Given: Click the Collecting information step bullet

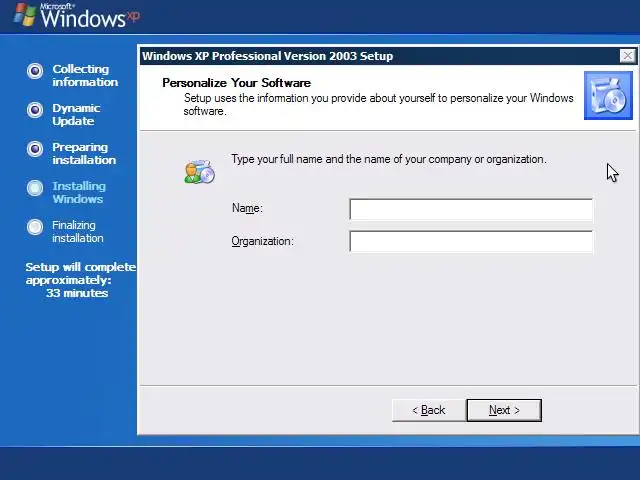Looking at the screenshot, I should pyautogui.click(x=35, y=71).
